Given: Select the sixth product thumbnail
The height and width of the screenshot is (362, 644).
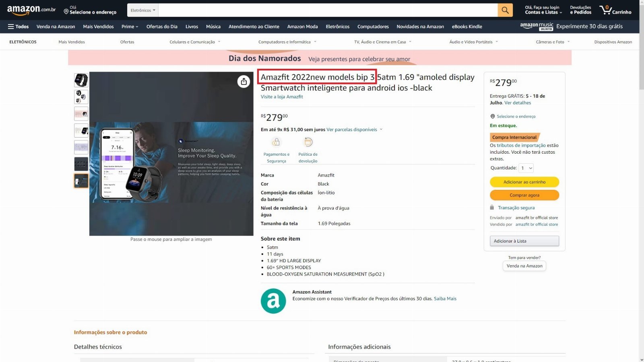Looking at the screenshot, I should pos(81,164).
